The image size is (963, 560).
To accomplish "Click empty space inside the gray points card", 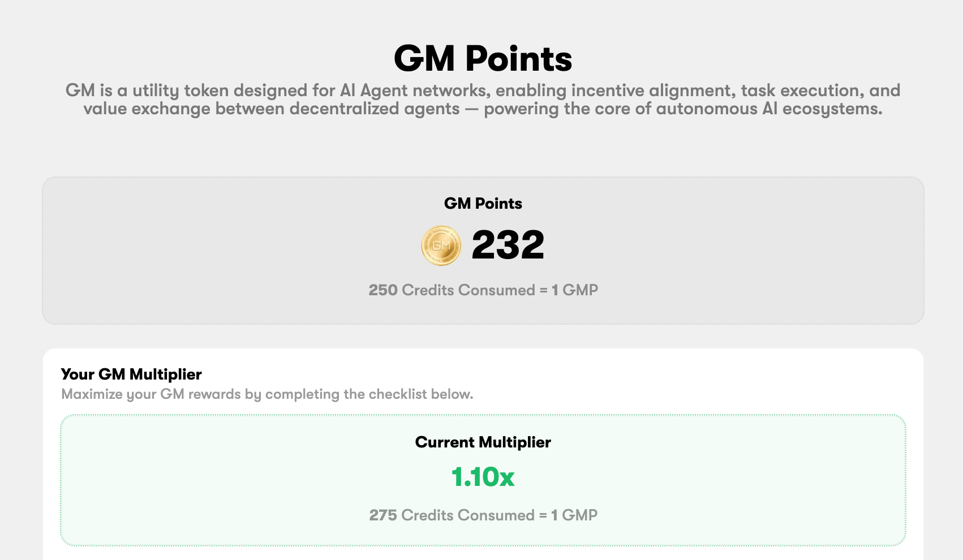I will pos(198,255).
